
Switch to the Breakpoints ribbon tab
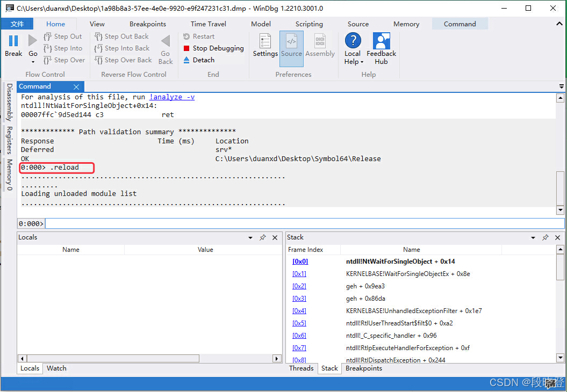click(x=148, y=24)
